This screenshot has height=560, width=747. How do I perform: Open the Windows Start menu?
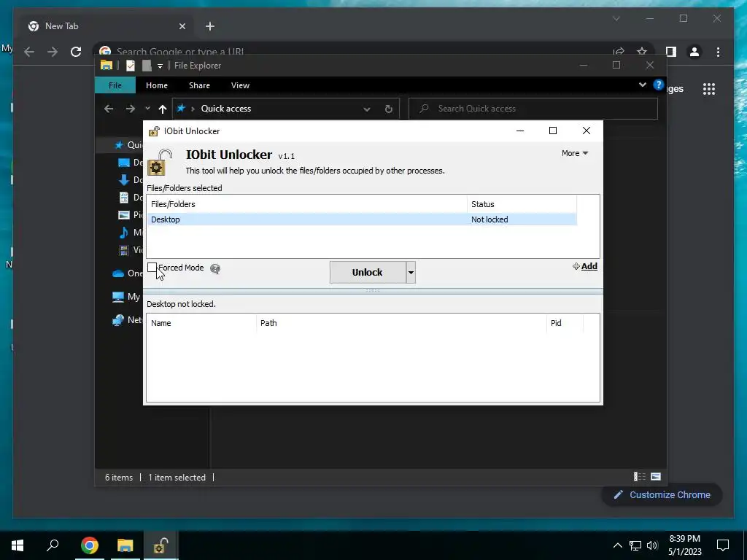point(18,545)
